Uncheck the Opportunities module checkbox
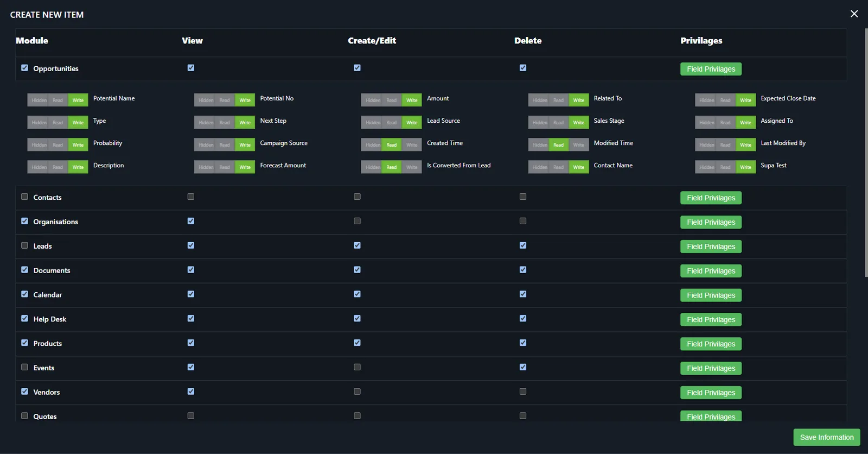868x454 pixels. tap(24, 68)
